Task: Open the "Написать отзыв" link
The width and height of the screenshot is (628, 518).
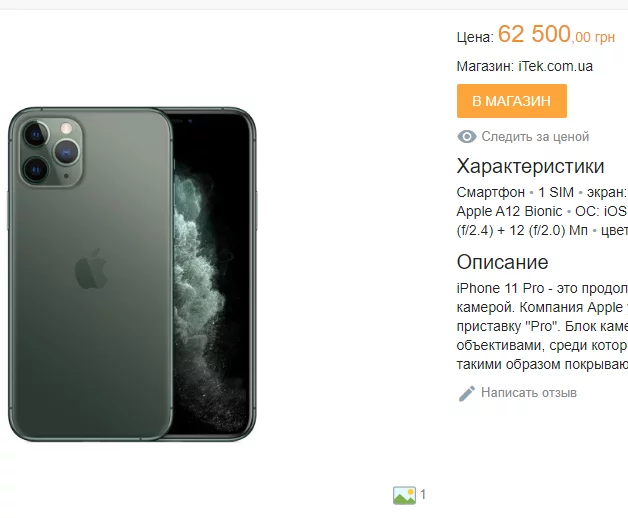Action: click(x=529, y=393)
